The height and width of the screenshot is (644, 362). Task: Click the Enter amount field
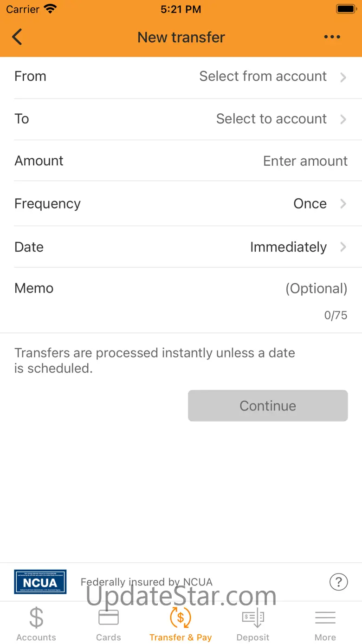305,161
